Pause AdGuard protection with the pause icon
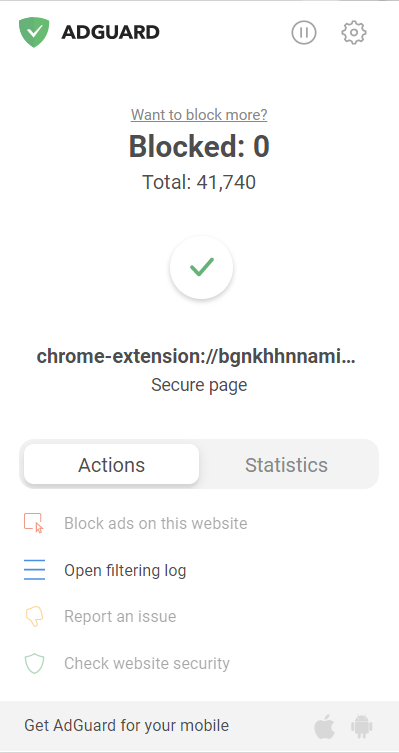399x753 pixels. coord(304,33)
